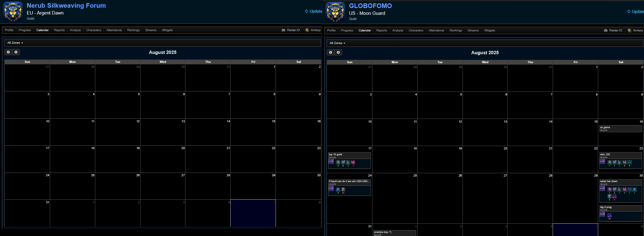Open Rankings tab on GLOBOFOMO page
This screenshot has width=644, height=236.
456,31
